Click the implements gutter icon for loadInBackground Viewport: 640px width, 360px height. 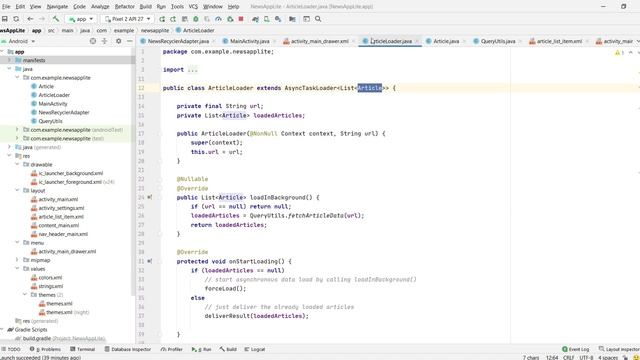click(150, 198)
